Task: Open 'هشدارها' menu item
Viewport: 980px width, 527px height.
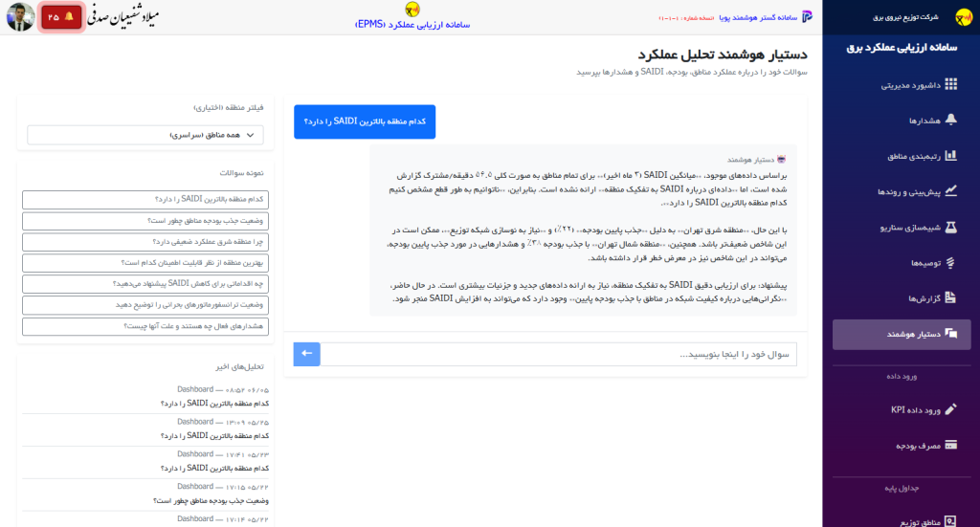Action: click(x=902, y=120)
